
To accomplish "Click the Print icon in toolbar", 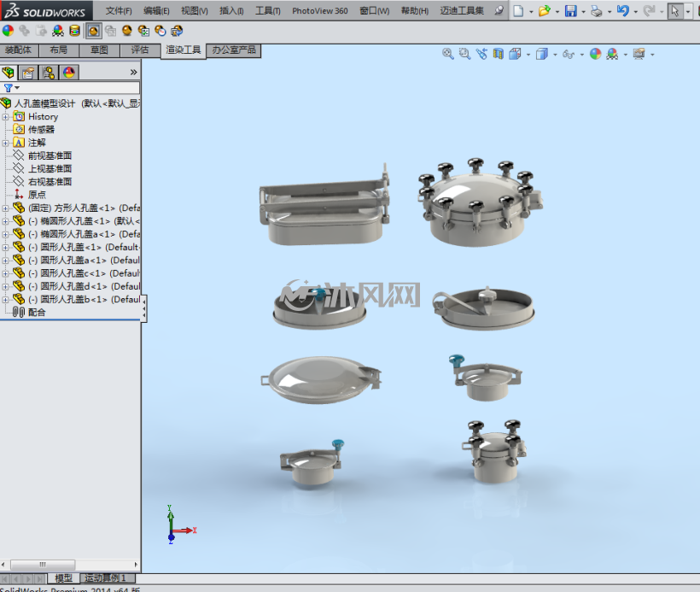I will pos(597,11).
